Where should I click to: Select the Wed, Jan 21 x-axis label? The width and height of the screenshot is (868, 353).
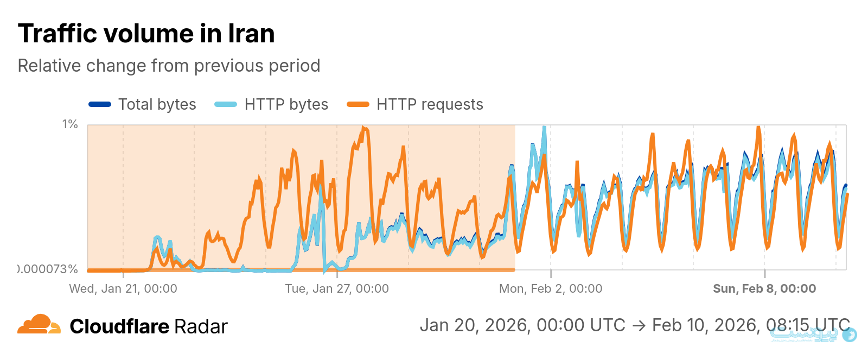pos(123,289)
